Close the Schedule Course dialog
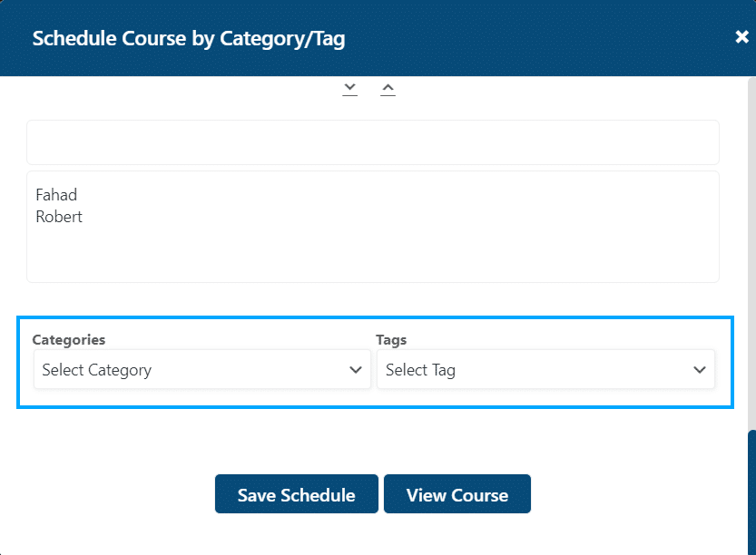This screenshot has width=756, height=555. coord(741,36)
